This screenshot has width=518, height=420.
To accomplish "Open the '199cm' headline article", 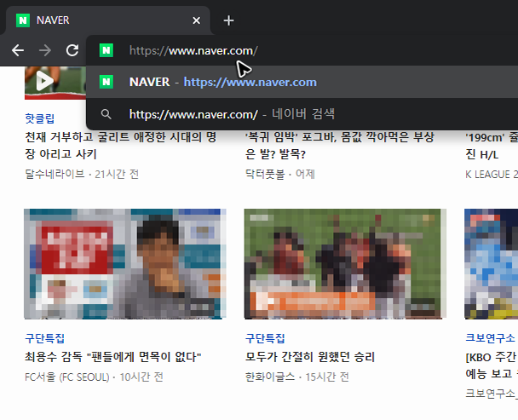I will point(492,146).
